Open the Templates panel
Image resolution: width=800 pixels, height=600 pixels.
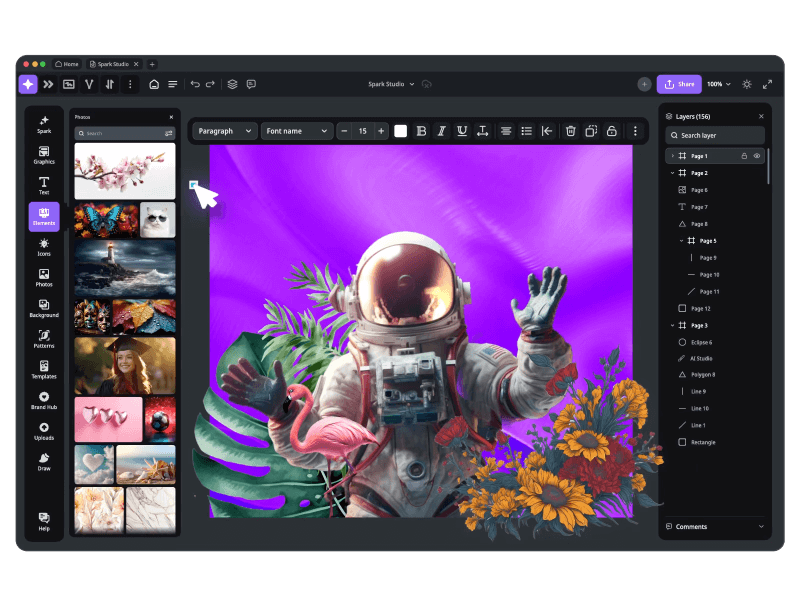[x=44, y=370]
